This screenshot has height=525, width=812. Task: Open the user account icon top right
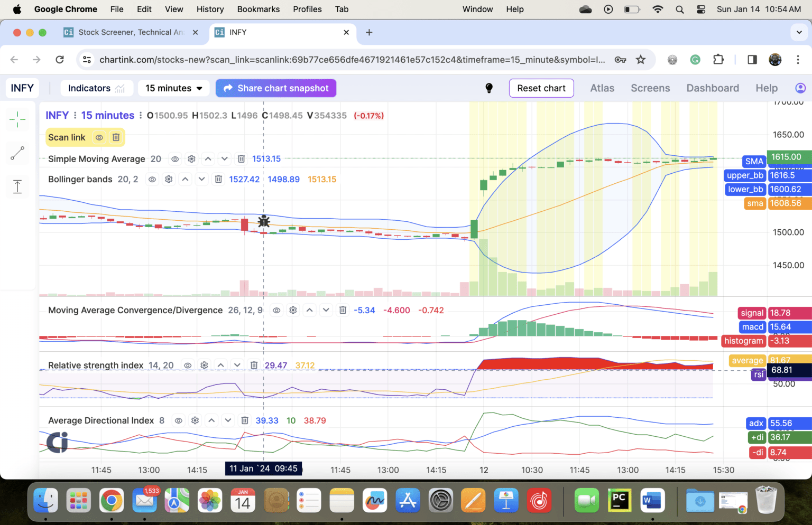[x=800, y=88]
